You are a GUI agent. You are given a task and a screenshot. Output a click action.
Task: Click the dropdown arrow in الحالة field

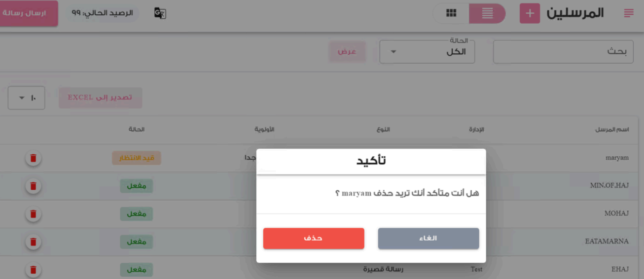393,52
